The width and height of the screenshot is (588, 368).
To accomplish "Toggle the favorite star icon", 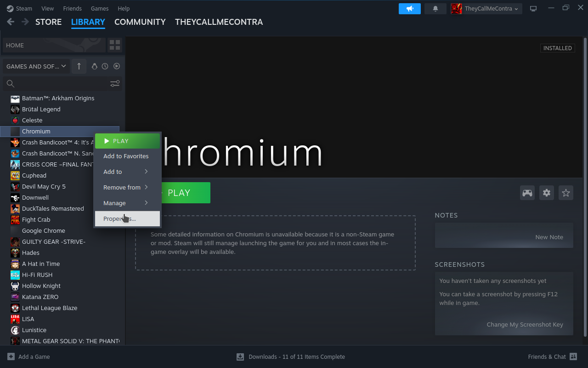I will [x=566, y=193].
